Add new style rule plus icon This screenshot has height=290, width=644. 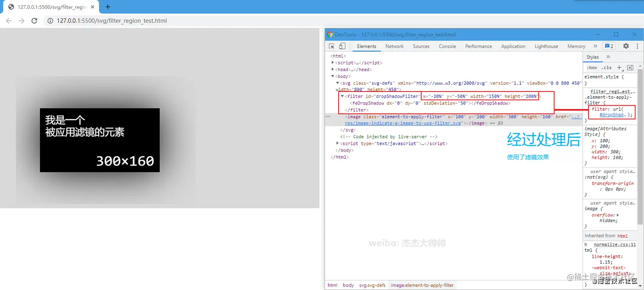[619, 68]
